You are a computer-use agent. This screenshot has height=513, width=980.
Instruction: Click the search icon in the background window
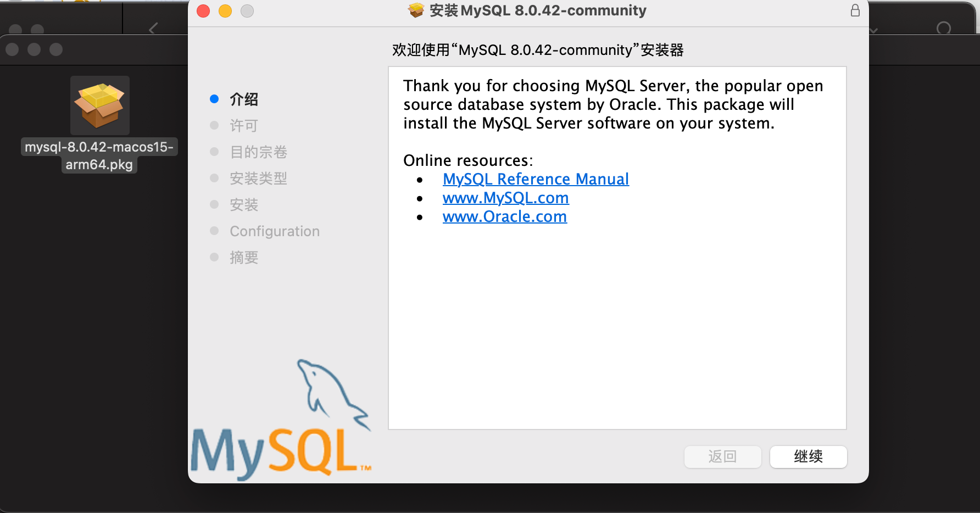click(x=944, y=28)
